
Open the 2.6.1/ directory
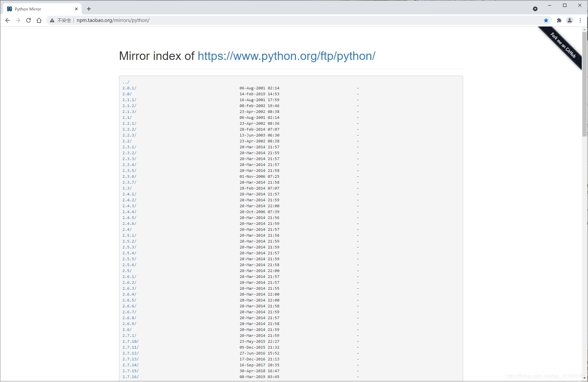(129, 277)
